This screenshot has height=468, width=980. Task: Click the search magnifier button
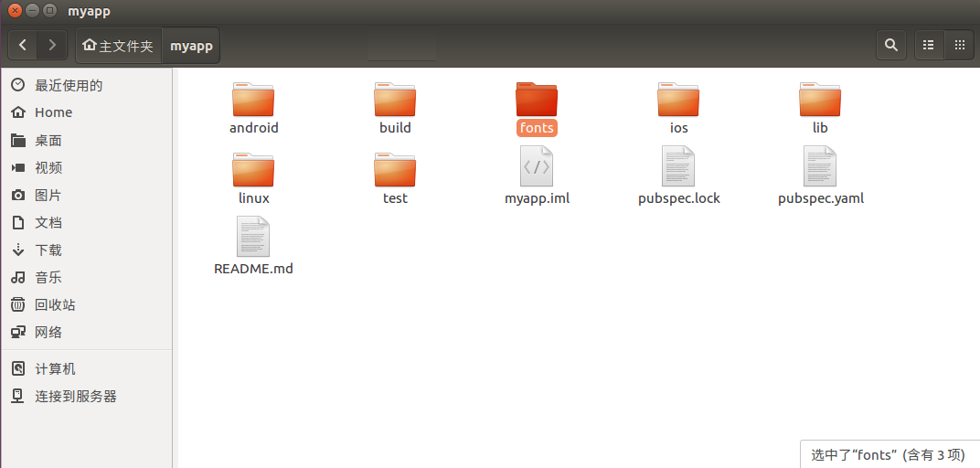(x=891, y=45)
